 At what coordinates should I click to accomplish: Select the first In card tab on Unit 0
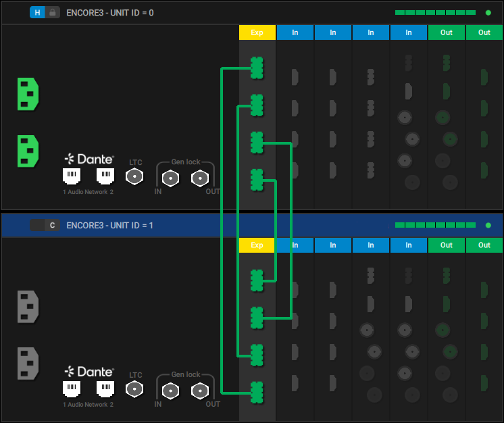295,32
